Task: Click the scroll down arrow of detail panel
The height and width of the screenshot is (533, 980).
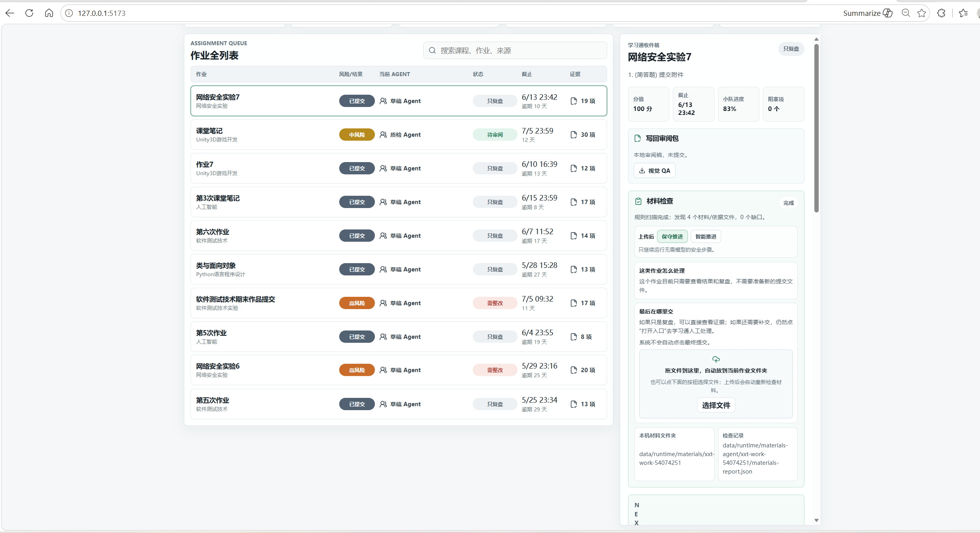Action: coord(816,520)
